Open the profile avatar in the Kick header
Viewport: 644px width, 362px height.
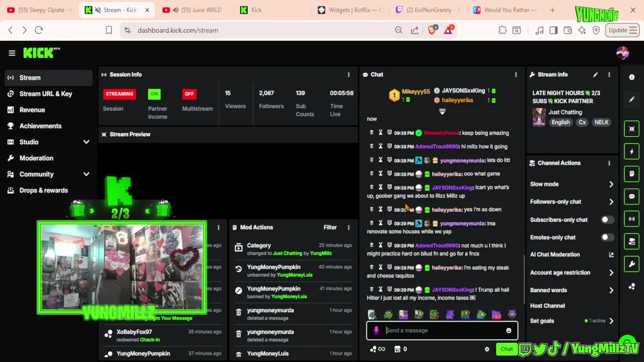(x=622, y=53)
